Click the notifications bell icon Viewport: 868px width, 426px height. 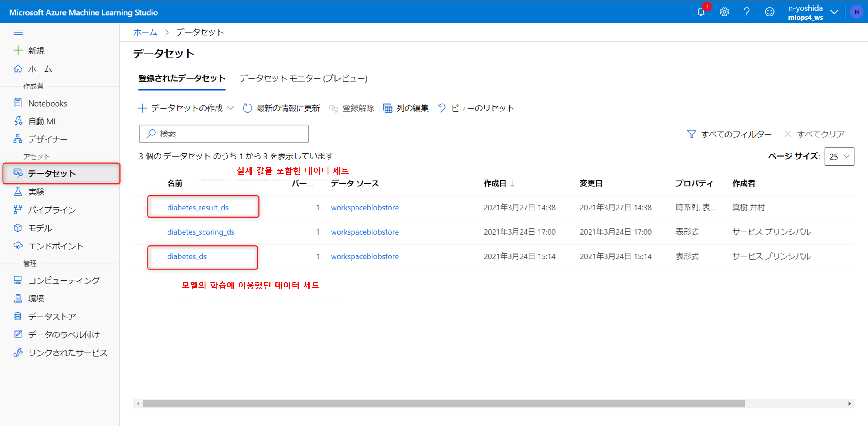pyautogui.click(x=701, y=12)
